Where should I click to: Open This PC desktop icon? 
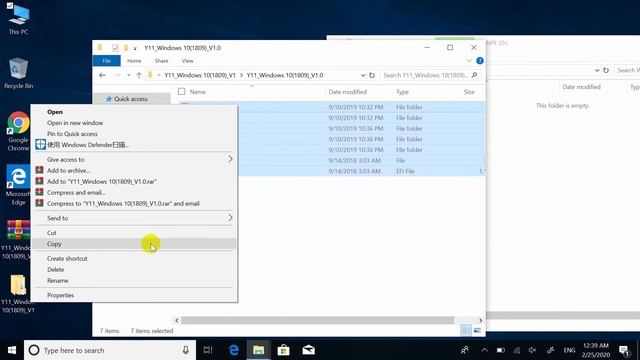[18, 19]
